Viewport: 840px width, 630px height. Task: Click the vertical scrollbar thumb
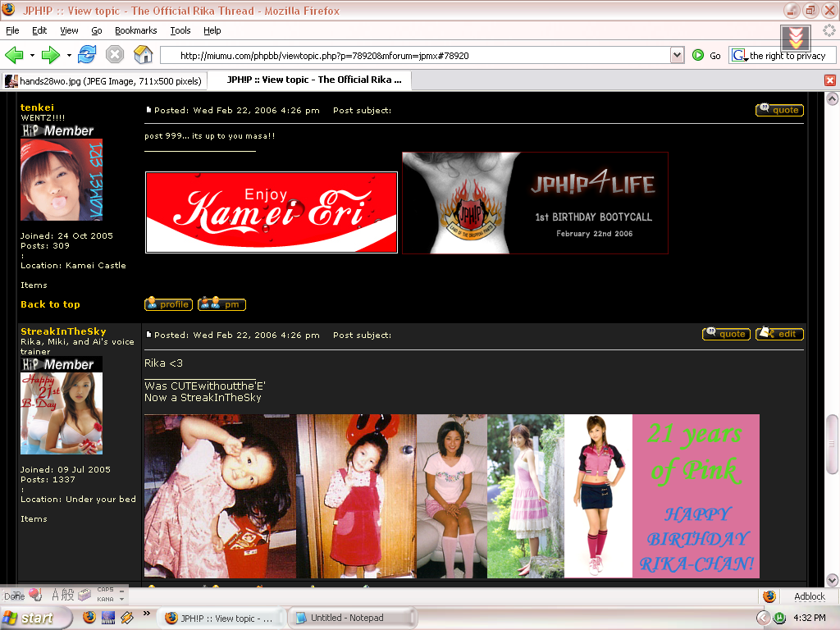coord(832,444)
